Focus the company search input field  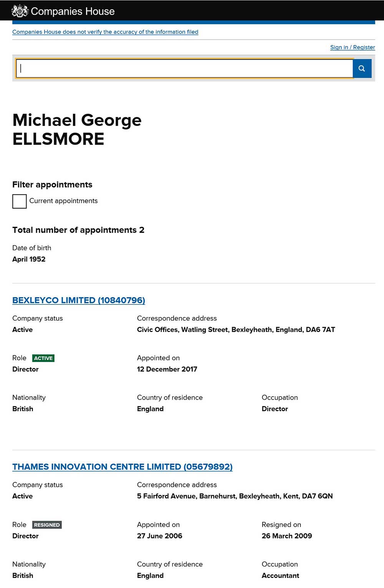[x=184, y=68]
